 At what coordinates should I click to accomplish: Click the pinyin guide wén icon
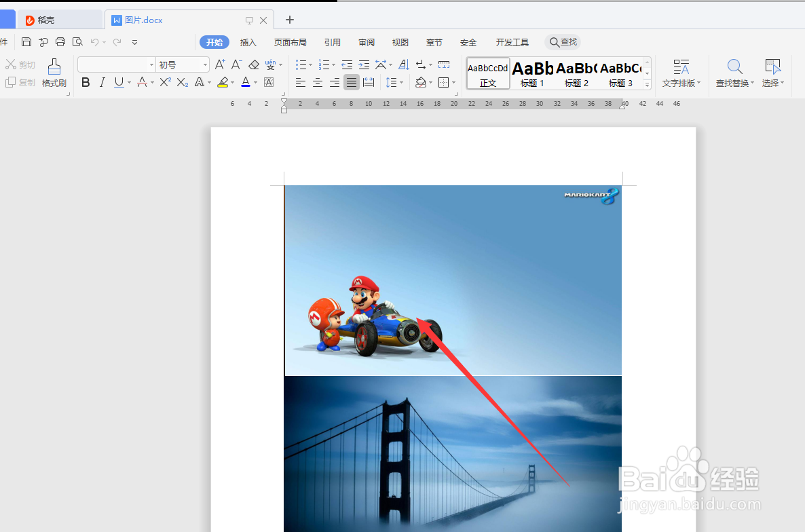pos(271,64)
